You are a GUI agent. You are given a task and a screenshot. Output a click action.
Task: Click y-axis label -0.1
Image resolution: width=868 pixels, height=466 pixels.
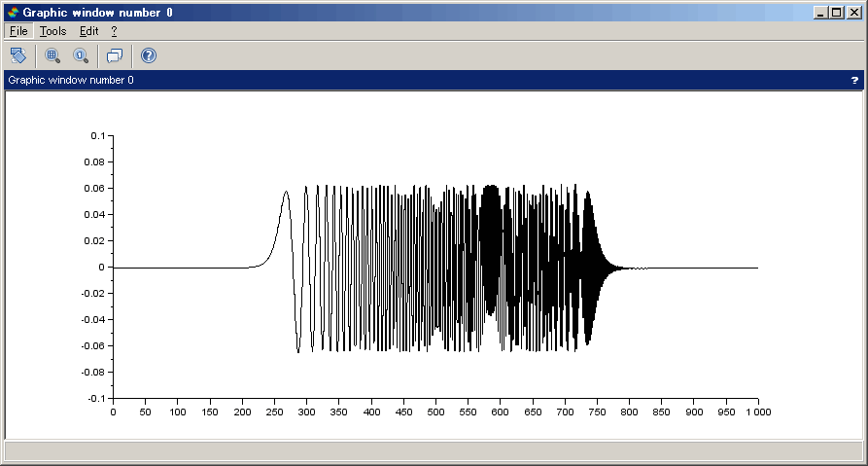96,399
